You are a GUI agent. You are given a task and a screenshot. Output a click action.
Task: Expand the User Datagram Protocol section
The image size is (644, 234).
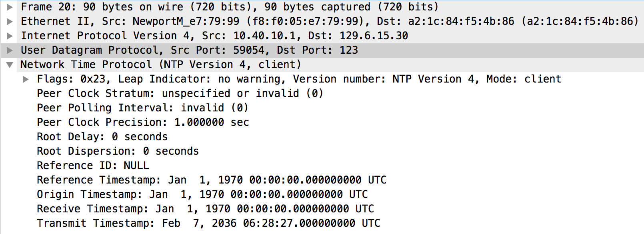[10, 50]
